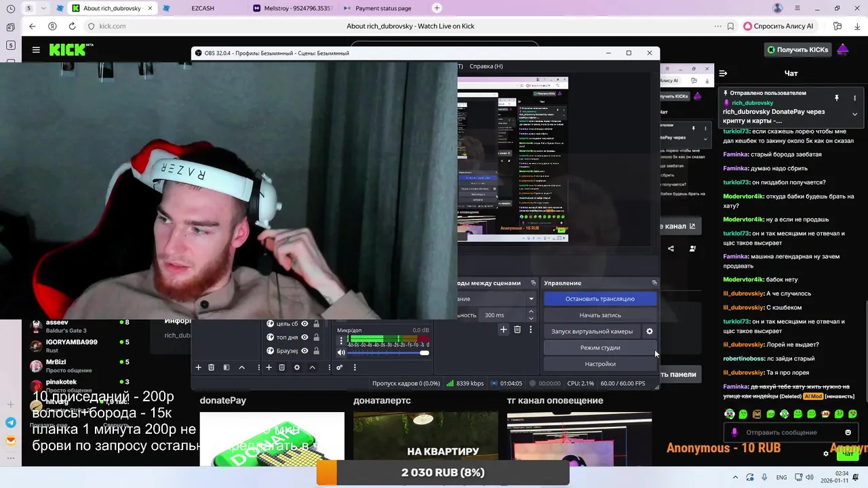Go back in browser history

point(32,26)
